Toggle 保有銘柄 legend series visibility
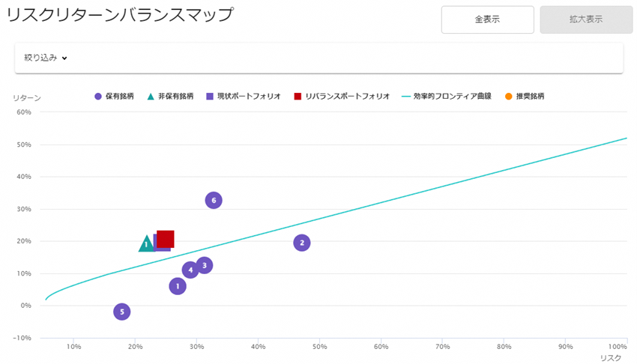637x364 pixels. pos(114,96)
